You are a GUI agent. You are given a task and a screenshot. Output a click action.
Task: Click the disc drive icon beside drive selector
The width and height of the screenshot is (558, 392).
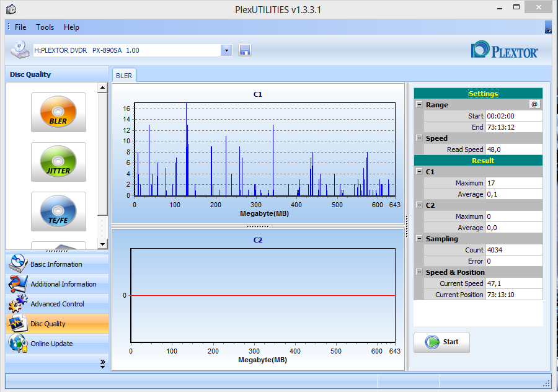(20, 50)
